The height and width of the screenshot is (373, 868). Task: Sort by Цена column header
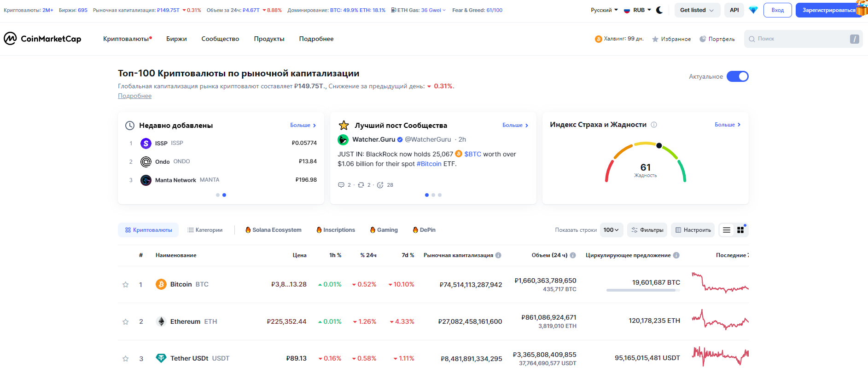click(299, 255)
